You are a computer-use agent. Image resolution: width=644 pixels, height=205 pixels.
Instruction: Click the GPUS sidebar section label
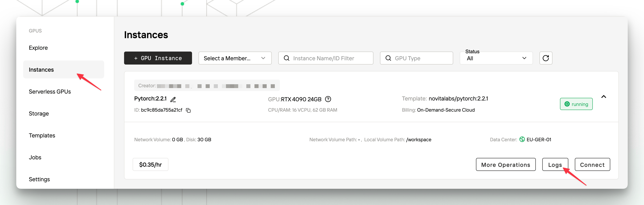click(x=35, y=31)
